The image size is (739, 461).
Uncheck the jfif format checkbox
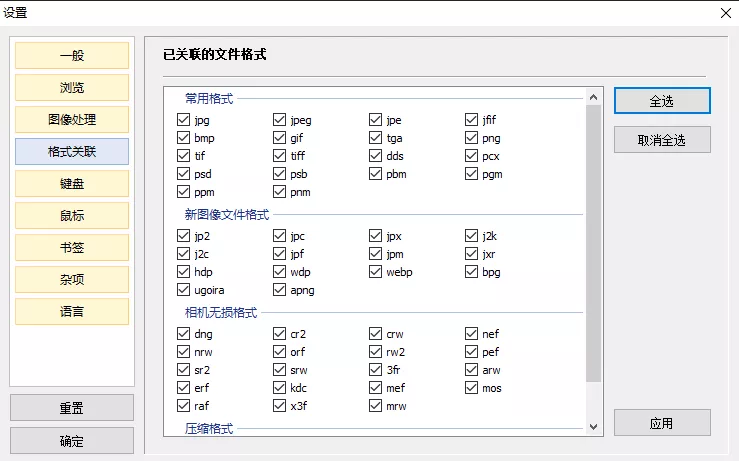(471, 120)
